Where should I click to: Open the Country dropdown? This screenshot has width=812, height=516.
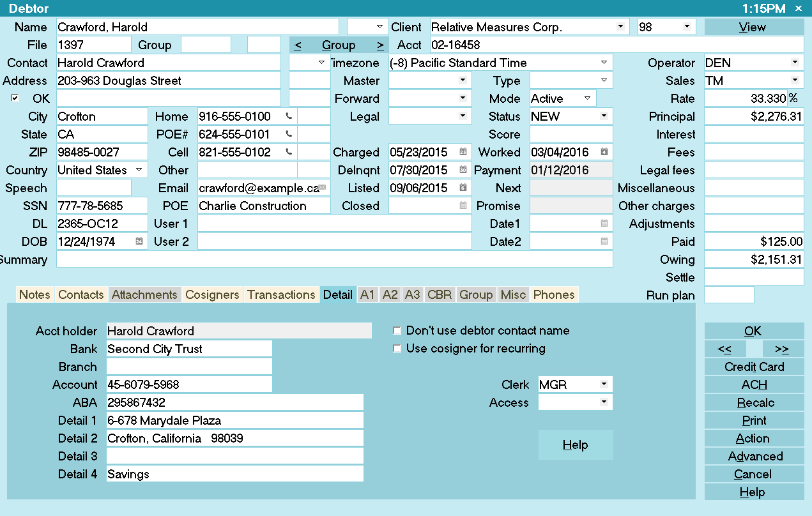point(139,170)
